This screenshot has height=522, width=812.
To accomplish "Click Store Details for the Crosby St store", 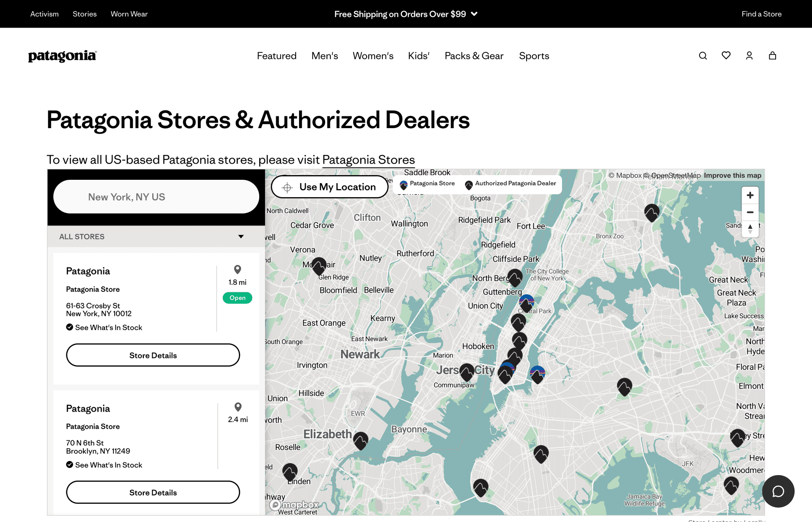I will [x=153, y=355].
